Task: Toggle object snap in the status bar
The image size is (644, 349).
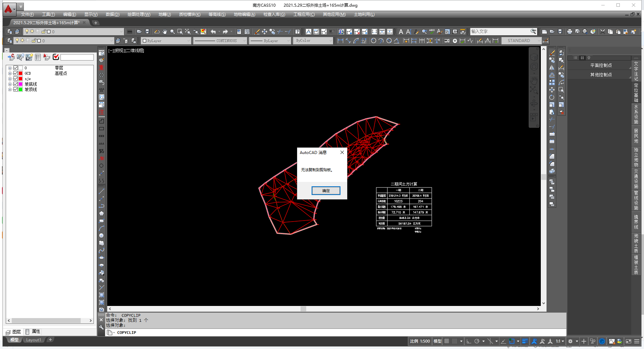Action: point(512,341)
